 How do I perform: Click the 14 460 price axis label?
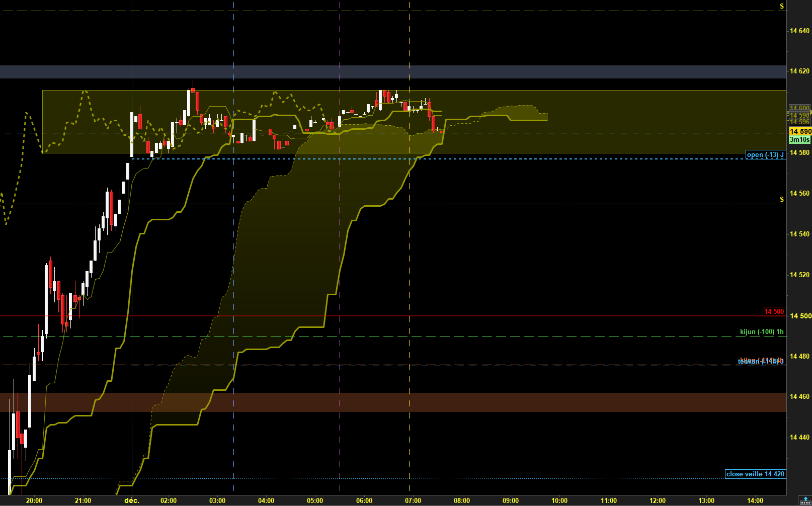pos(800,396)
